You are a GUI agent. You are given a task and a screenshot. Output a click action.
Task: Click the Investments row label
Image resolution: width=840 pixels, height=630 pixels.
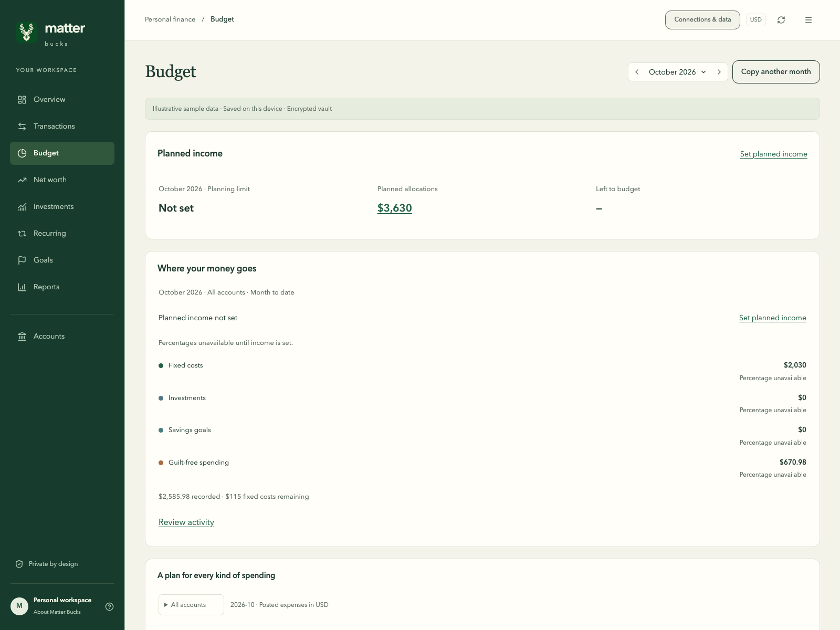click(x=187, y=398)
